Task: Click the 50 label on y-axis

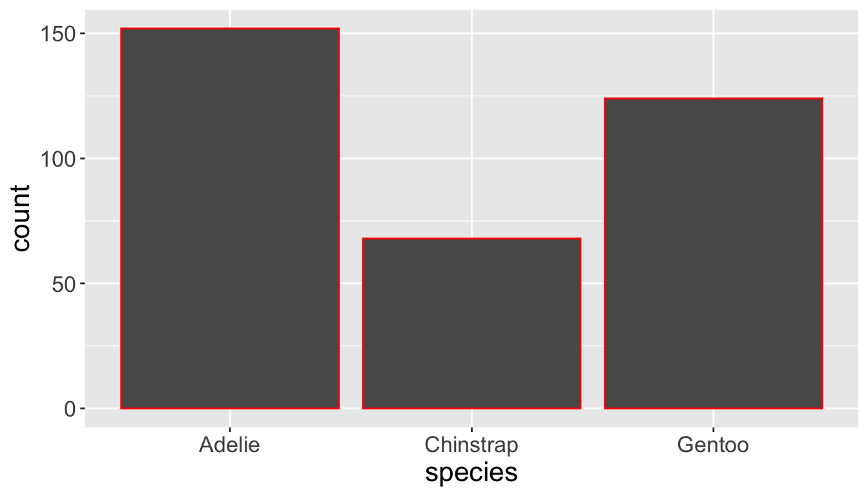Action: click(64, 284)
